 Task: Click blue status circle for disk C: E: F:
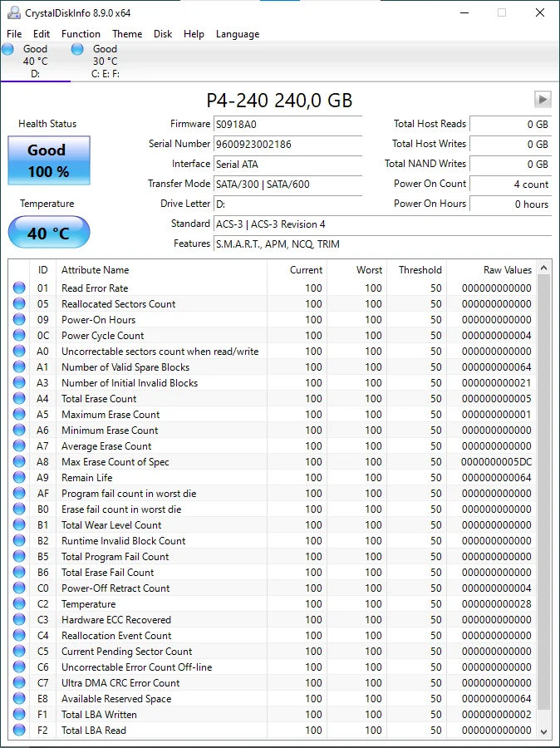point(77,49)
